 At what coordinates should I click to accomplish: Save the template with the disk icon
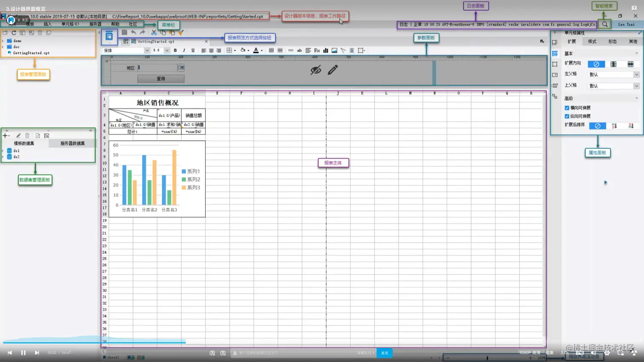(124, 32)
